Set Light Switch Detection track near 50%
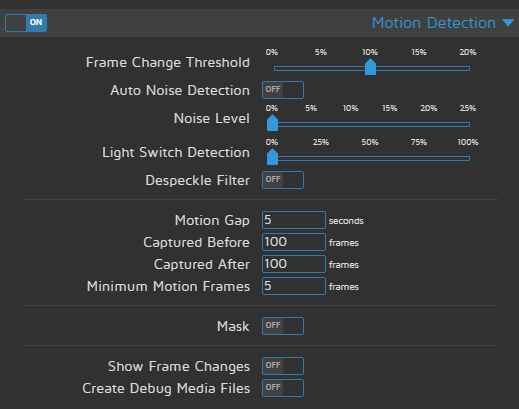This screenshot has width=519, height=409. click(x=370, y=159)
